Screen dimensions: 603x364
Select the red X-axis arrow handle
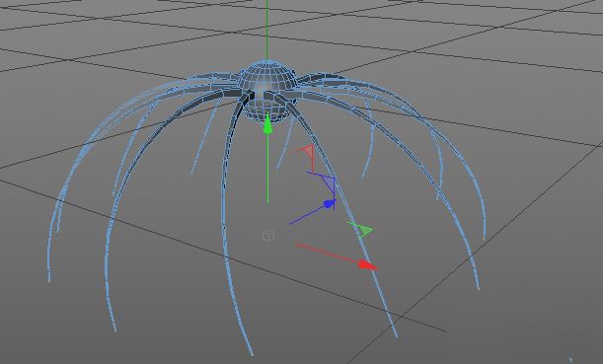[x=367, y=264]
